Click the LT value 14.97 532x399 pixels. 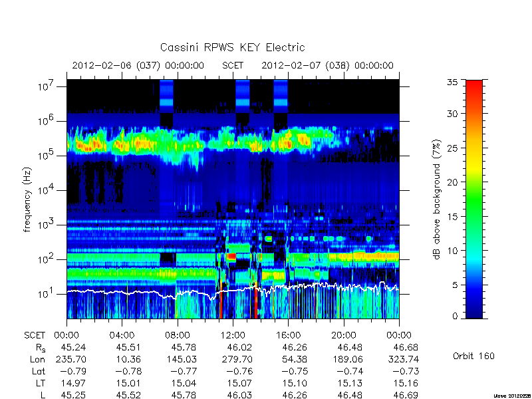73,384
